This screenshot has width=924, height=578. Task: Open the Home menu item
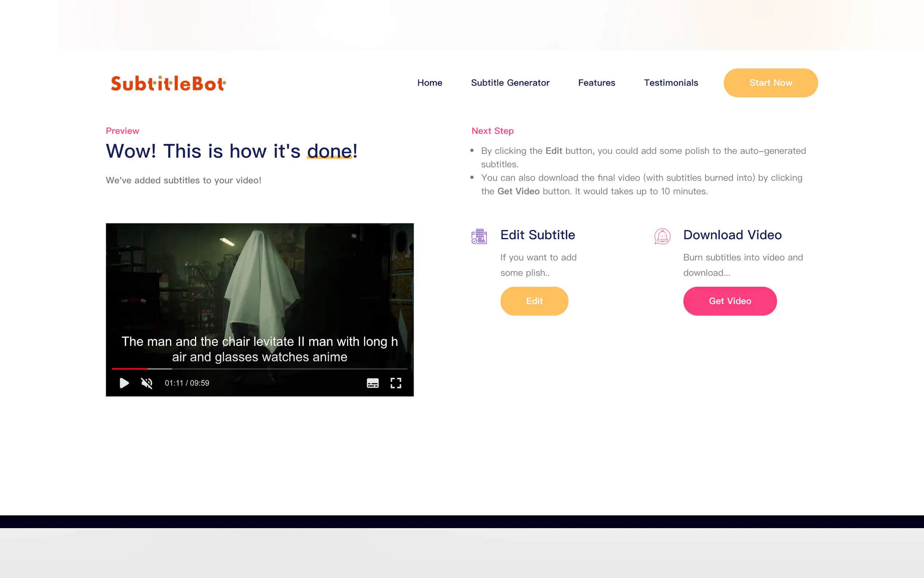point(429,83)
